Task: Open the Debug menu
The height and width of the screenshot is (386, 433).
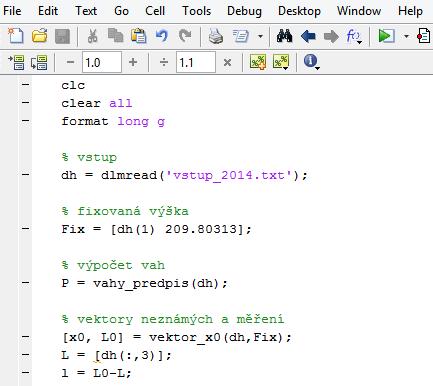Action: (244, 11)
